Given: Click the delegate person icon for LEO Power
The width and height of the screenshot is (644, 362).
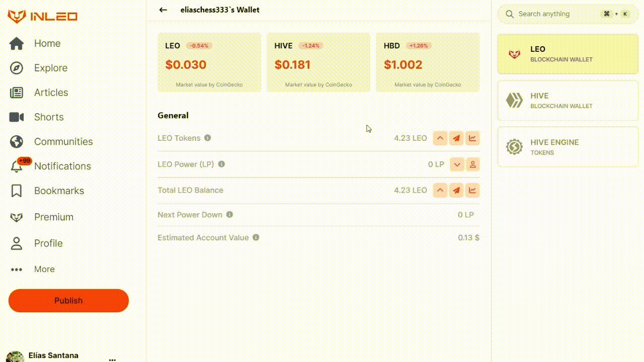Looking at the screenshot, I should [472, 164].
